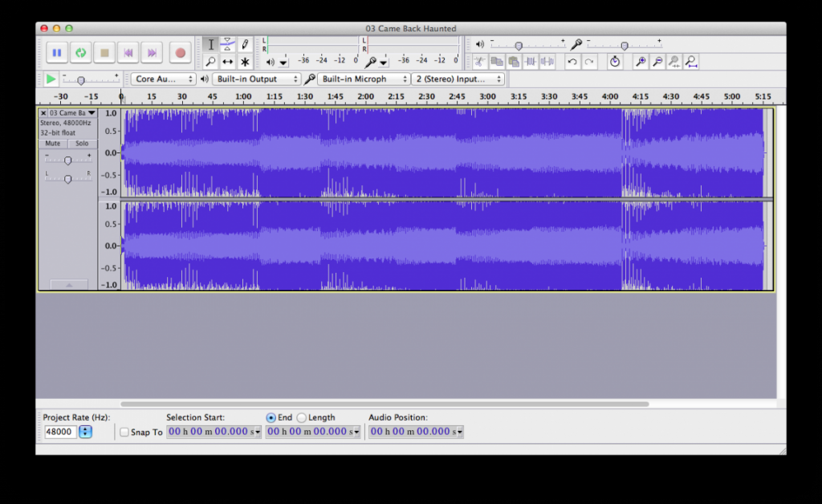This screenshot has height=504, width=822.
Task: Click the "Stereo, 48000Hz" track info text
Action: (x=66, y=123)
